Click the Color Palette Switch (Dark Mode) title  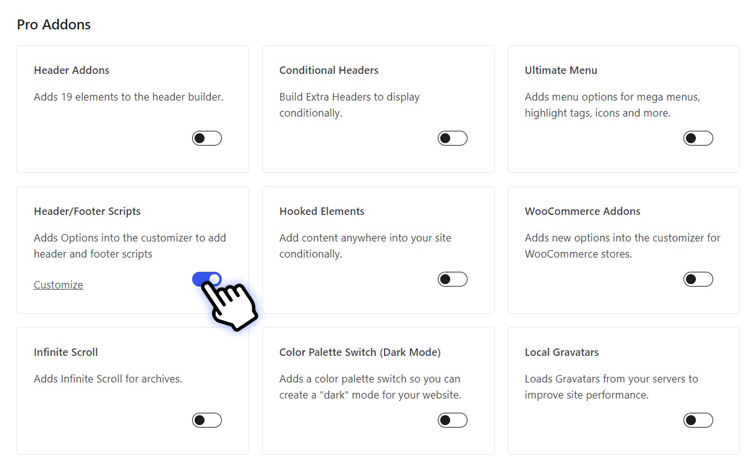point(360,352)
